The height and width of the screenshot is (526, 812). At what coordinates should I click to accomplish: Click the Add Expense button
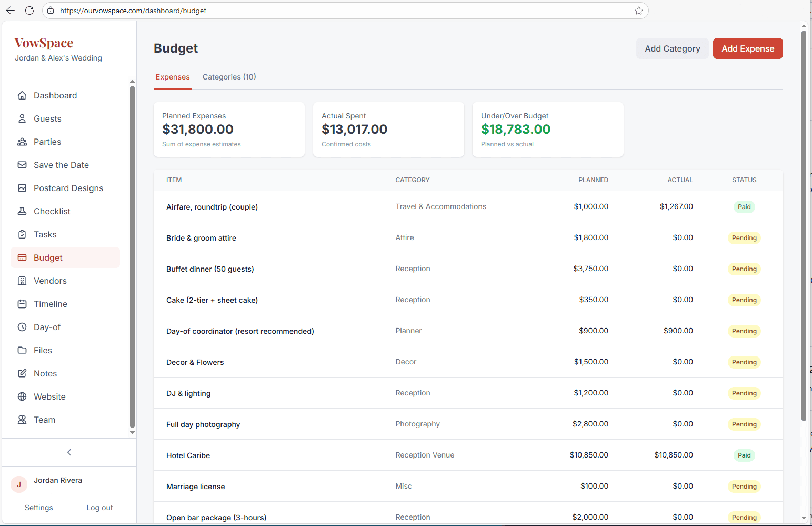pos(748,48)
